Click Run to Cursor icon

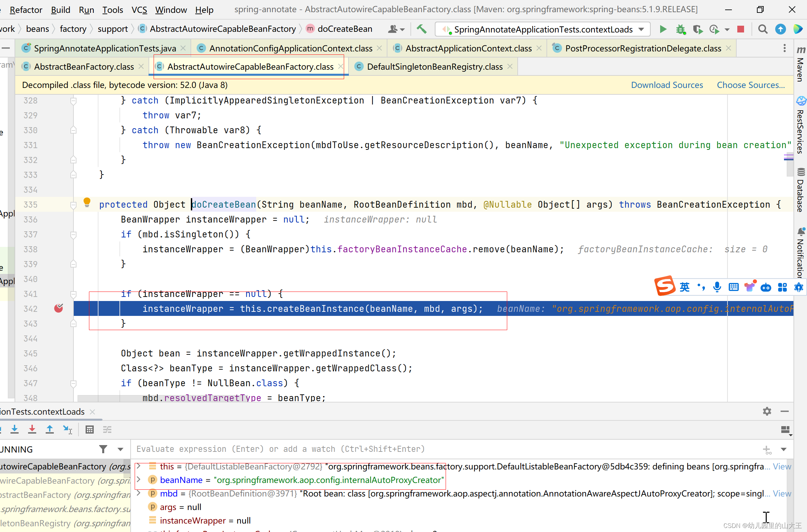[68, 429]
